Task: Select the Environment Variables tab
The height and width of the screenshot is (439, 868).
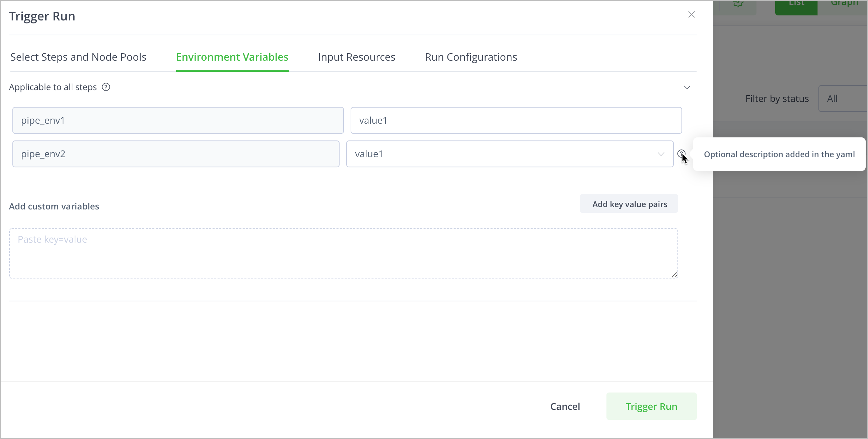Action: (232, 57)
